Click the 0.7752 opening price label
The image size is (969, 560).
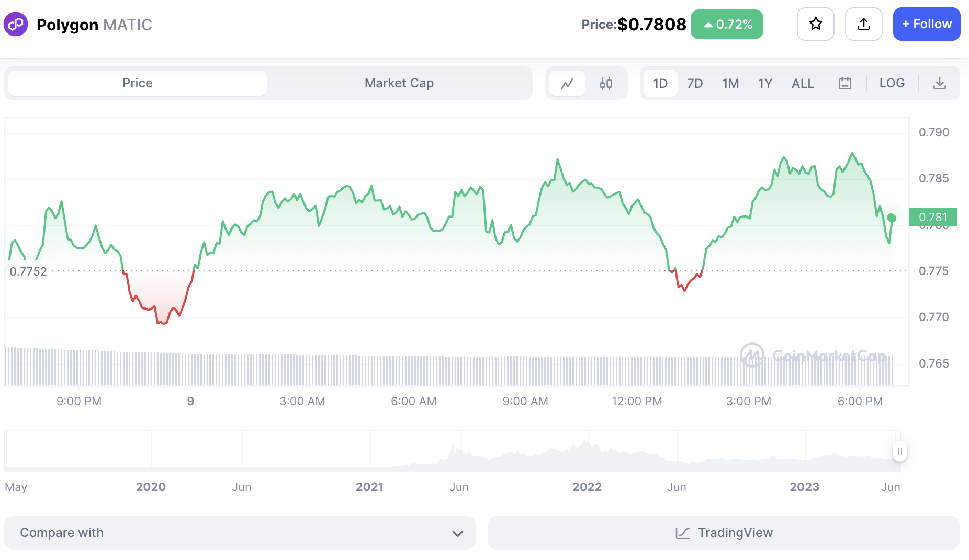[28, 271]
